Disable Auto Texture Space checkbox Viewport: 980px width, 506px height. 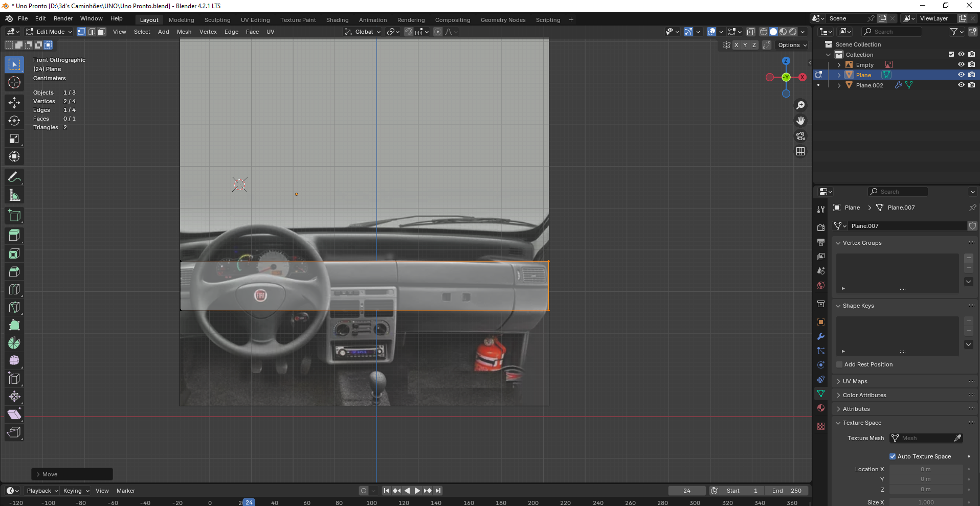(893, 456)
